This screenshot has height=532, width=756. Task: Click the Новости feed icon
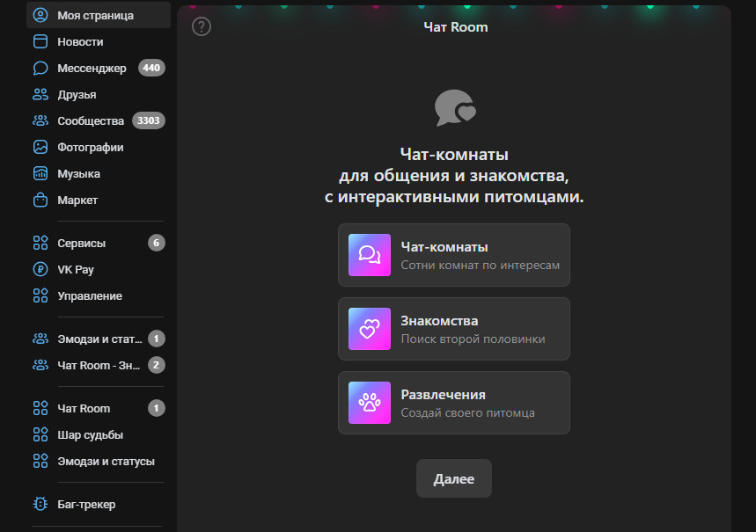tap(40, 41)
